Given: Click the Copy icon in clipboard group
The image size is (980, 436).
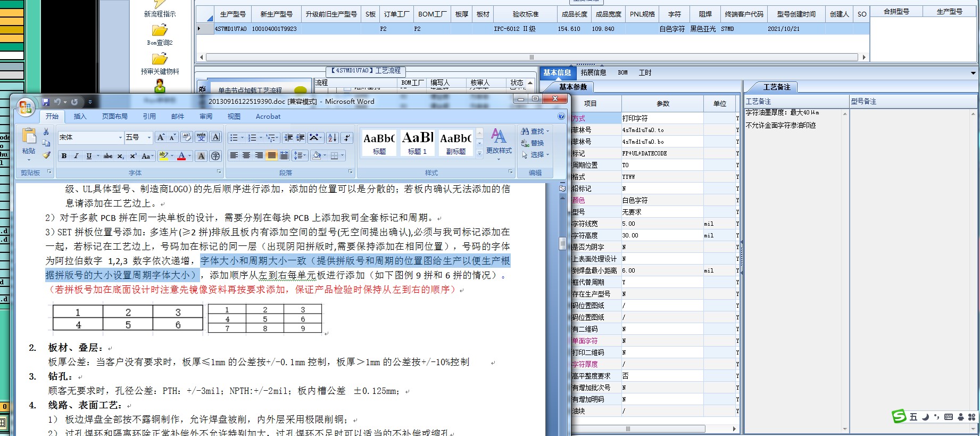Looking at the screenshot, I should tap(46, 143).
